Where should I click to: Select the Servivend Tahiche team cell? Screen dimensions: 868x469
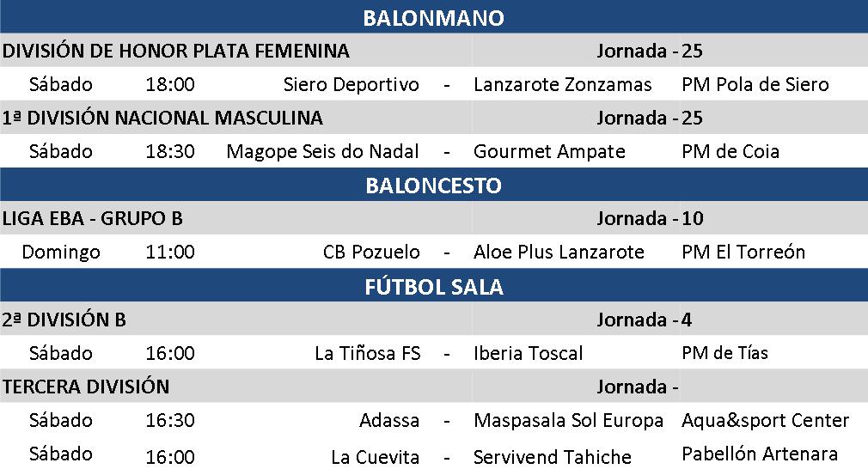(553, 456)
